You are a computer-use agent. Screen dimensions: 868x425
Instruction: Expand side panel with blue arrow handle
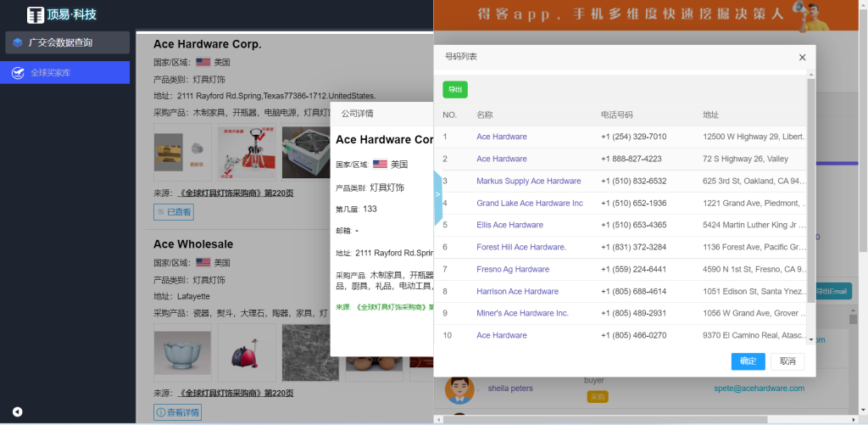[437, 195]
